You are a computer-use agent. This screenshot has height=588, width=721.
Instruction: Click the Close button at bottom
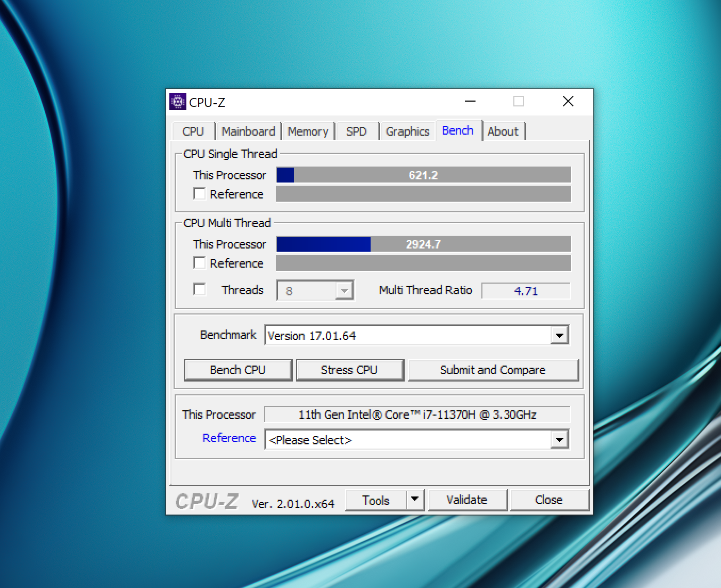(x=549, y=500)
